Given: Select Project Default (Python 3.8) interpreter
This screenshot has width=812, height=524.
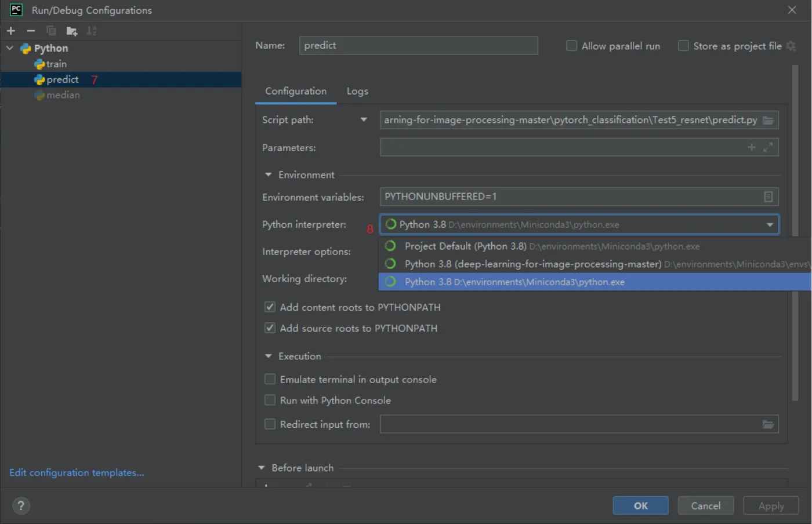Looking at the screenshot, I should 595,246.
